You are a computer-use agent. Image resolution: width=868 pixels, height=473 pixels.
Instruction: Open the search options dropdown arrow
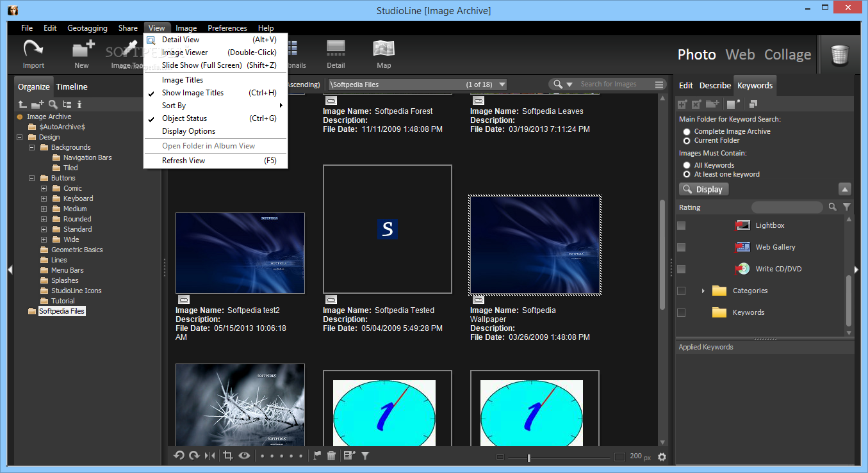click(569, 84)
